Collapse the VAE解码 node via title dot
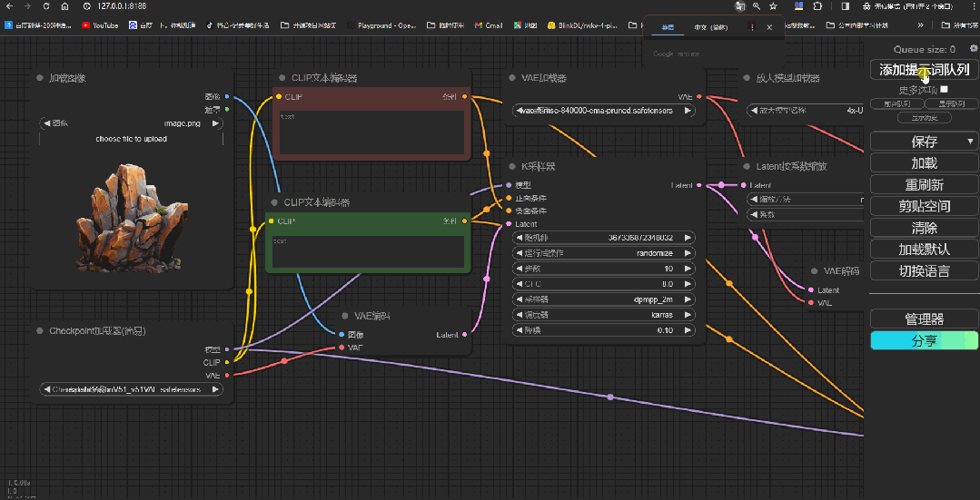980x500 pixels. [814, 271]
